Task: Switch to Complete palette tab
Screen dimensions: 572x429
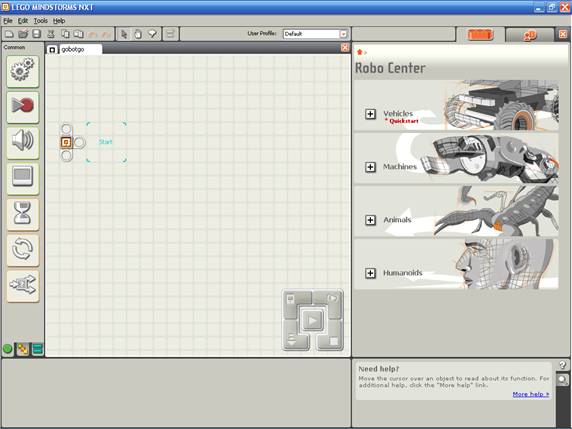Action: [23, 349]
